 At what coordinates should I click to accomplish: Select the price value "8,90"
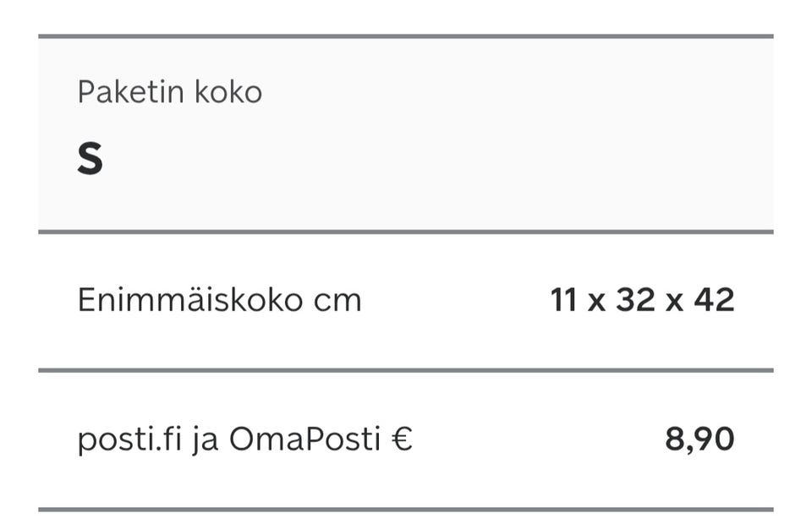[700, 439]
